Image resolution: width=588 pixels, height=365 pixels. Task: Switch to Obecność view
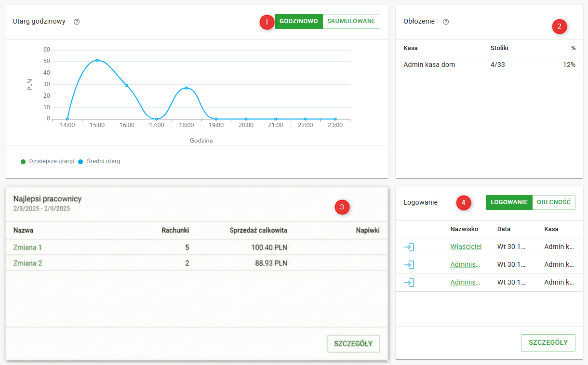point(554,202)
